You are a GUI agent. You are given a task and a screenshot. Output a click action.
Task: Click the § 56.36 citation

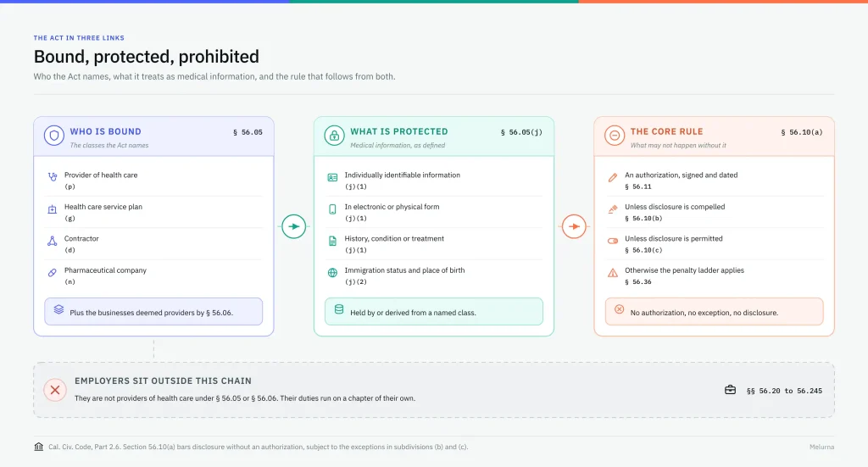tap(637, 282)
